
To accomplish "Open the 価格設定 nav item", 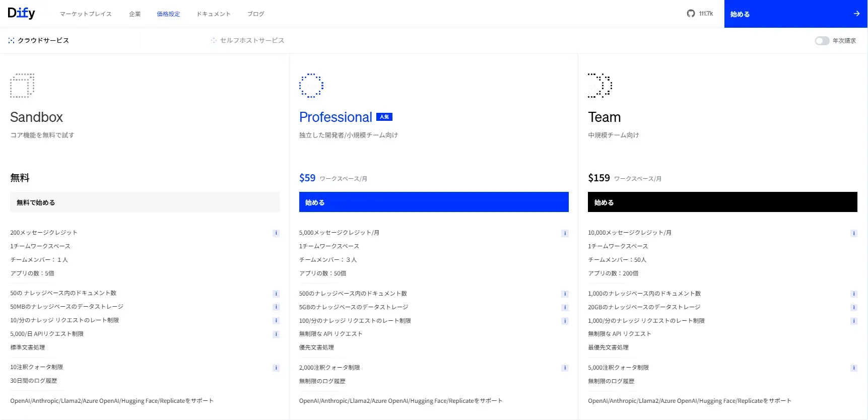I will tap(168, 14).
